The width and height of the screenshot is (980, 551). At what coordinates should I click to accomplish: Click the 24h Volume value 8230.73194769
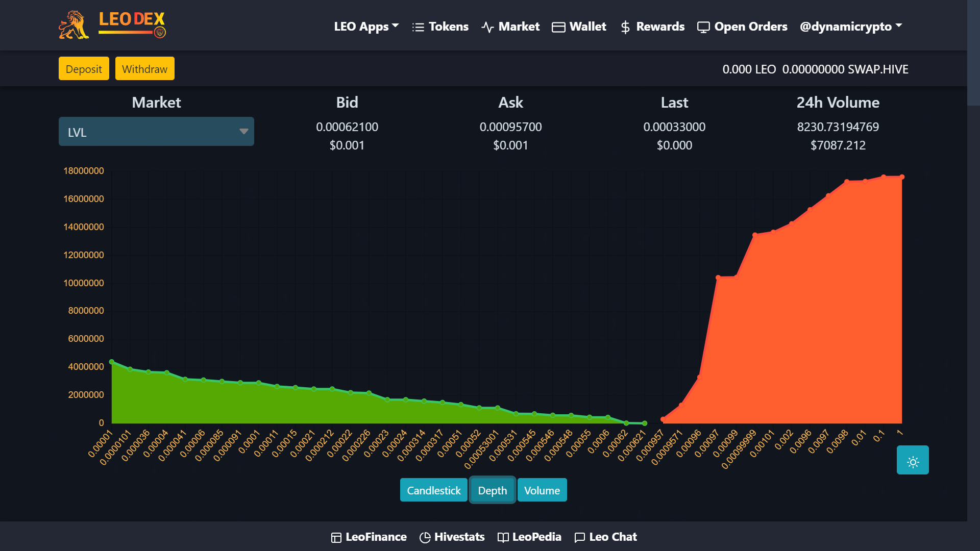[x=838, y=127]
